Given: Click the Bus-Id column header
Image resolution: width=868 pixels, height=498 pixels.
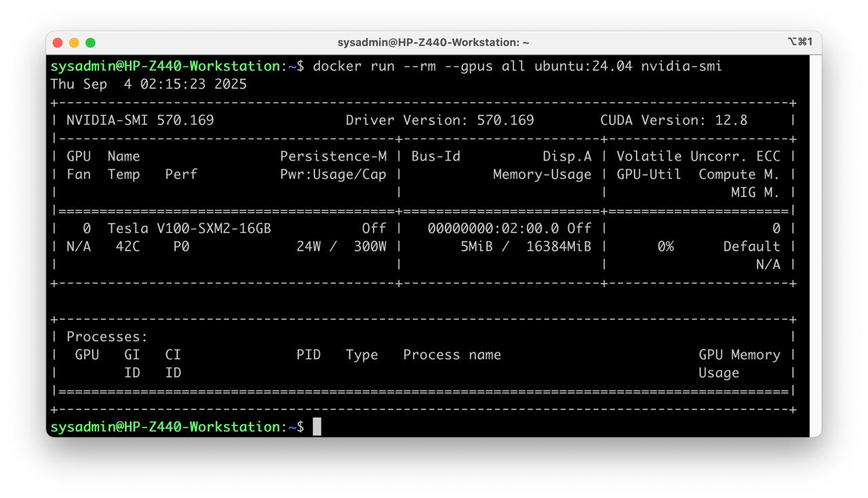Looking at the screenshot, I should pyautogui.click(x=435, y=157).
